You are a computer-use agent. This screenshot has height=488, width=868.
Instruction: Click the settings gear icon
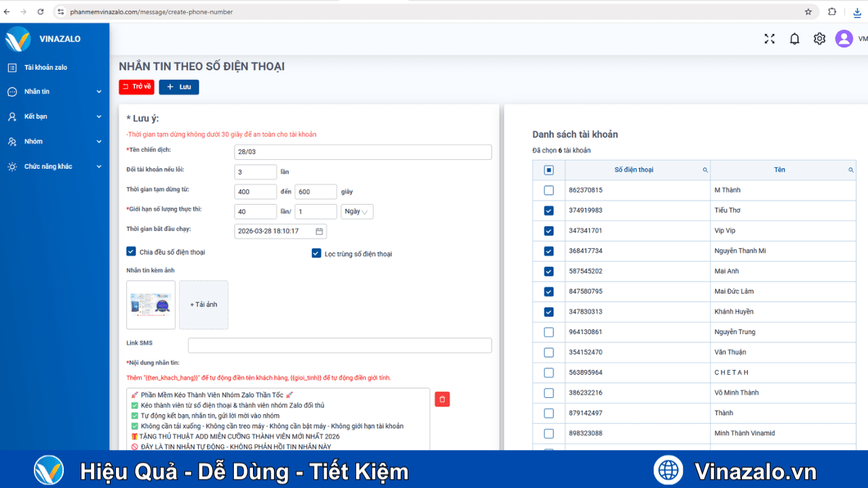coord(818,39)
